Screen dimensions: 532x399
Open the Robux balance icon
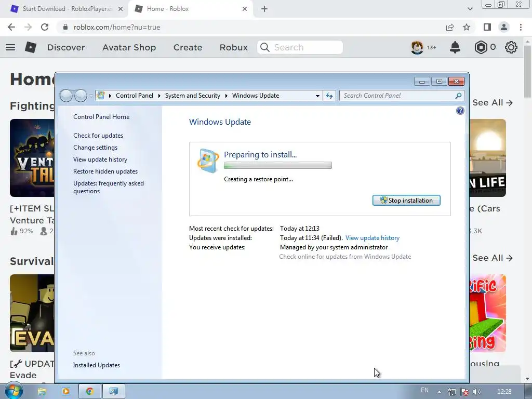pos(481,47)
